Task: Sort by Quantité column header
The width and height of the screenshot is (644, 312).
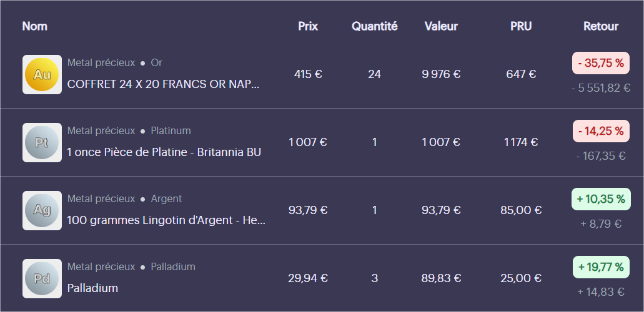Action: pos(375,26)
